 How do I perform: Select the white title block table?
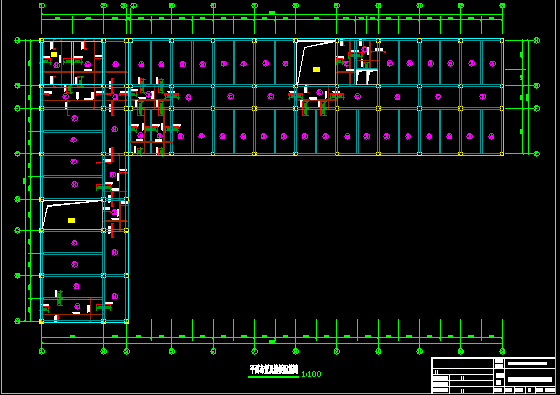pyautogui.click(x=493, y=375)
